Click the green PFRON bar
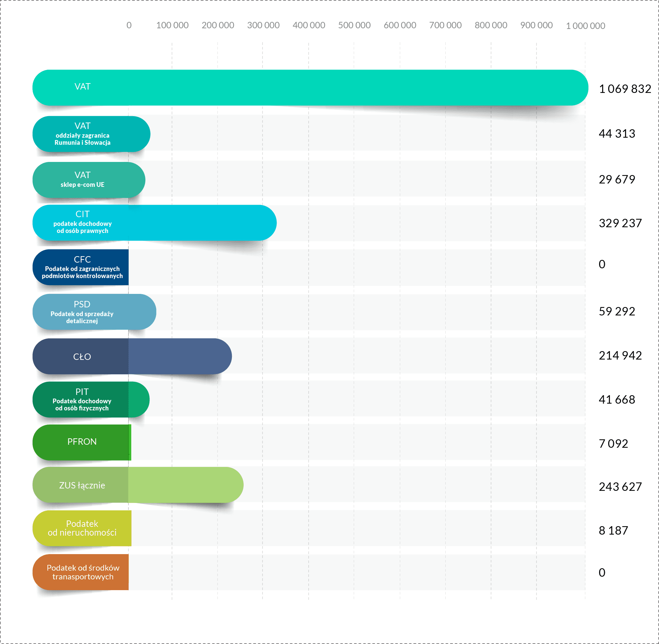Screen dimensions: 659x644 [82, 442]
